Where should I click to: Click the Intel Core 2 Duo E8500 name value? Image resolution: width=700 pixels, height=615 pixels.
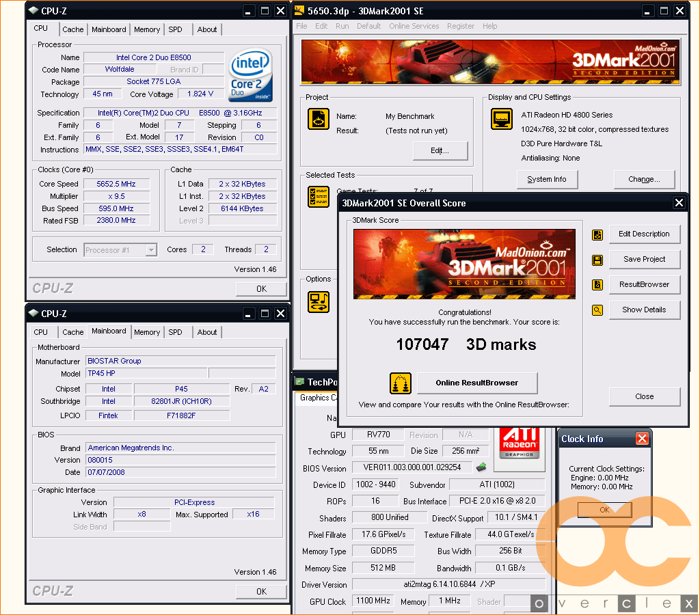pos(154,57)
